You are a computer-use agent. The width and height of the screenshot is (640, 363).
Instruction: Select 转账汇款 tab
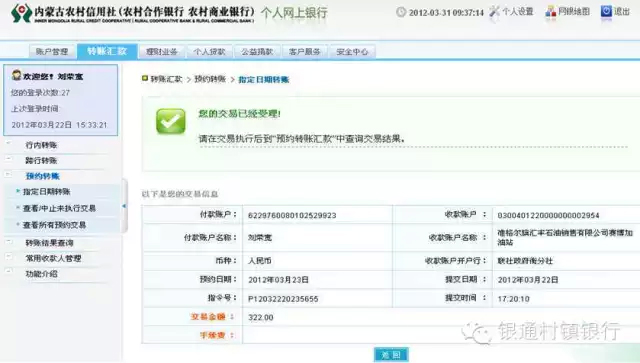coord(107,51)
